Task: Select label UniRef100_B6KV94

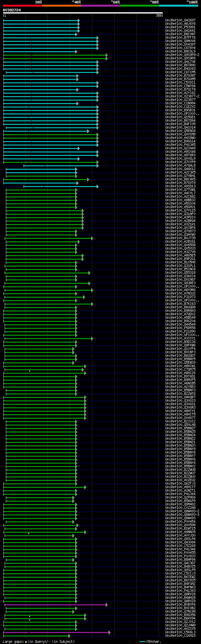Action: click(x=180, y=619)
